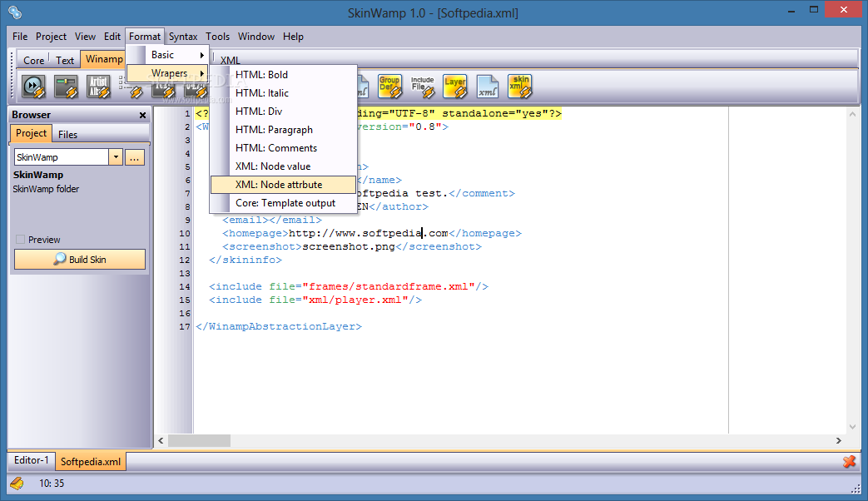Click line number 14 in gutter

[x=185, y=287]
